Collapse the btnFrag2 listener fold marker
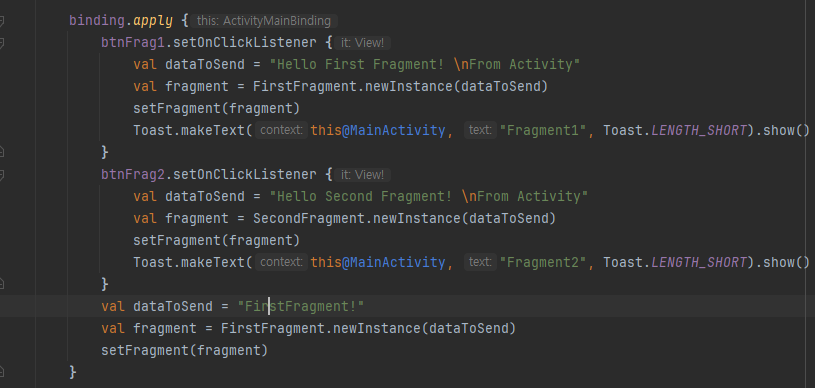This screenshot has height=388, width=815. coord(2,174)
